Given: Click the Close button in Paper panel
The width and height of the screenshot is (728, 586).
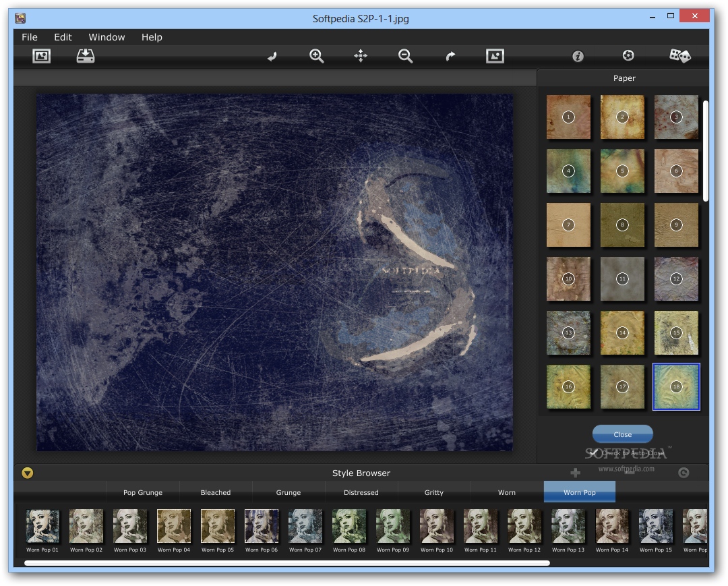Looking at the screenshot, I should click(x=623, y=434).
